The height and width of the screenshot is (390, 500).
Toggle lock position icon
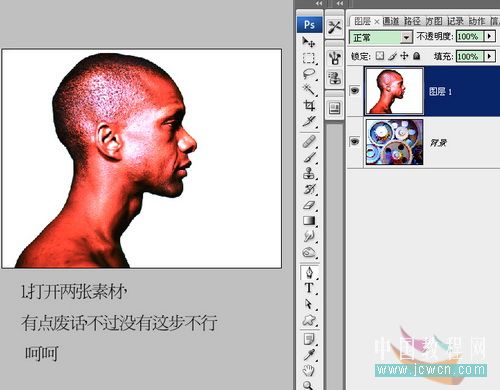pyautogui.click(x=404, y=56)
